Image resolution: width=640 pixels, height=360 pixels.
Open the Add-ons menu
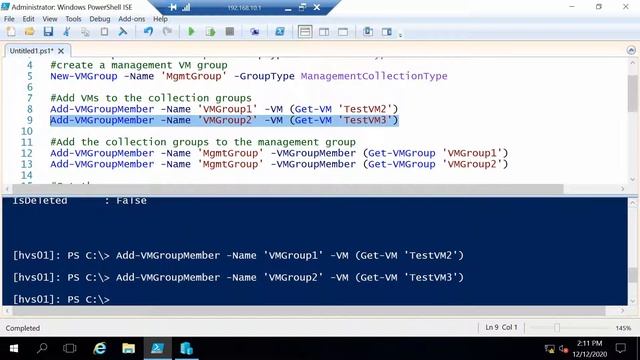(131, 19)
